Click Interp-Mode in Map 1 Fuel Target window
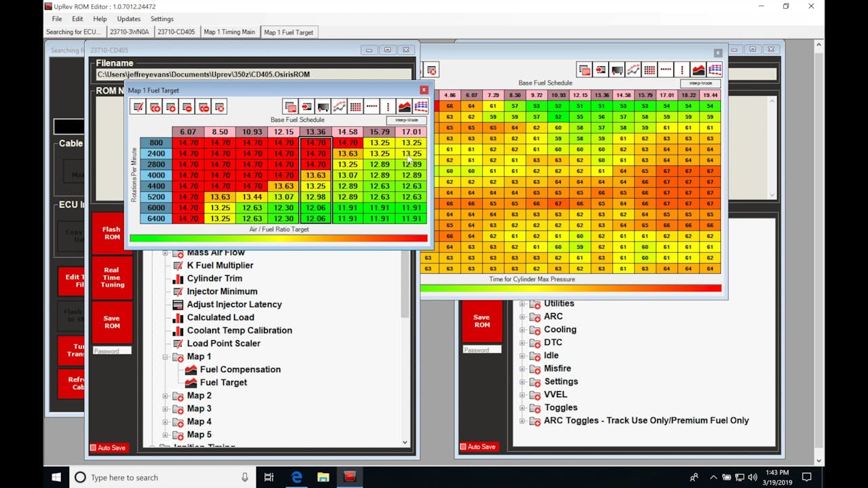Viewport: 868px width, 488px height. pos(411,120)
